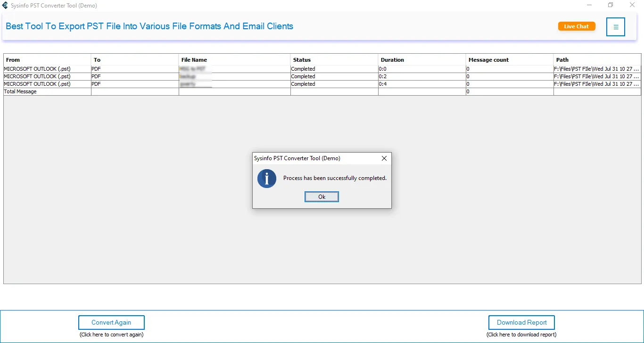The image size is (644, 343).
Task: Click the Convert Again button
Action: point(111,323)
